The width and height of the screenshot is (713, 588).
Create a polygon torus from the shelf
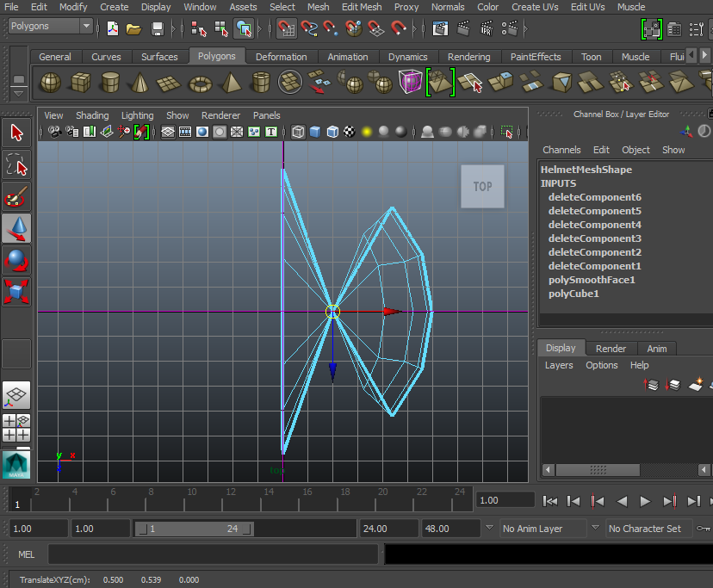[x=200, y=83]
